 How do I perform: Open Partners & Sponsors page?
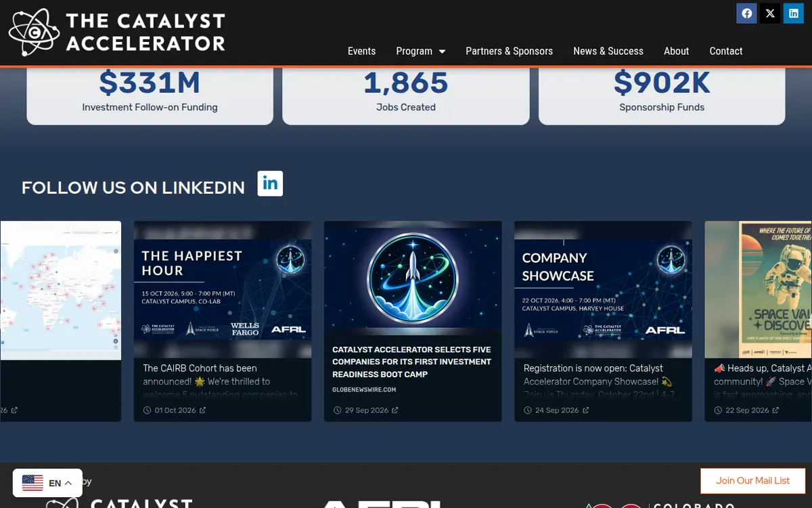[x=509, y=51]
